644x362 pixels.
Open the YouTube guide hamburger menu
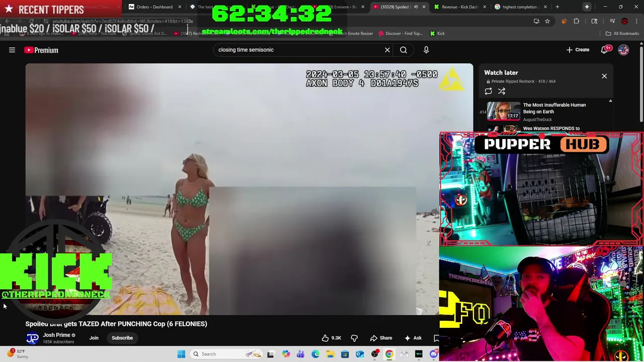pos(12,50)
